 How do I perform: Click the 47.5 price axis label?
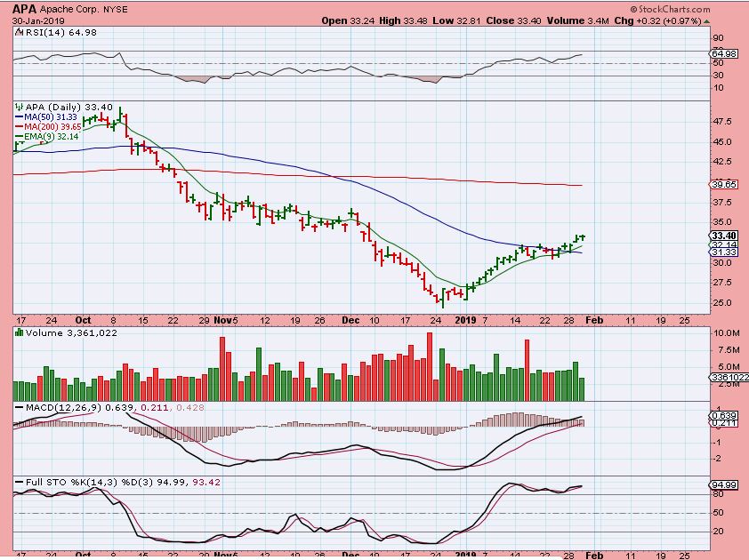point(721,122)
